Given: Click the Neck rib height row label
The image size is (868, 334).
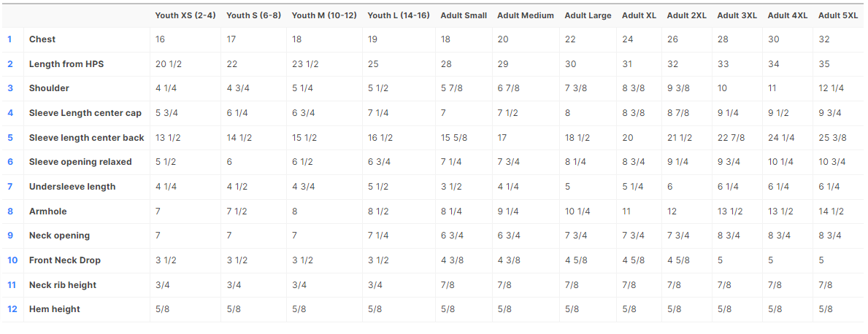Looking at the screenshot, I should point(63,285).
